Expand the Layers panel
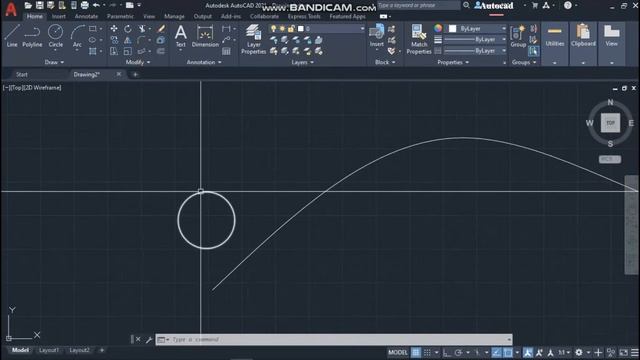 (x=302, y=62)
